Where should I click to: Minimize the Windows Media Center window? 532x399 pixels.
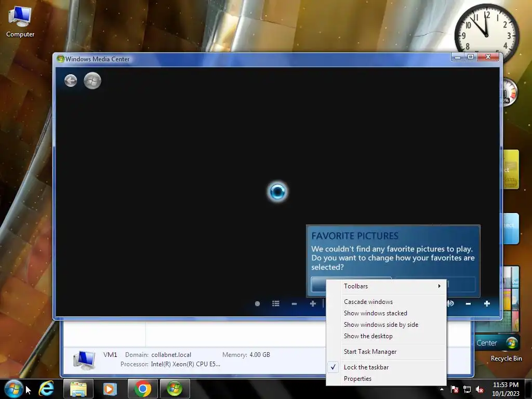pos(458,57)
